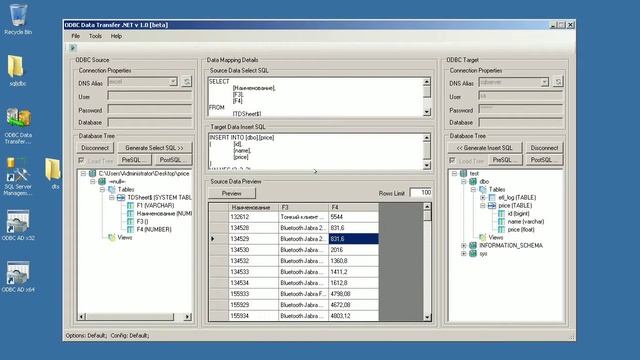Click source PreSQL button

coord(134,160)
